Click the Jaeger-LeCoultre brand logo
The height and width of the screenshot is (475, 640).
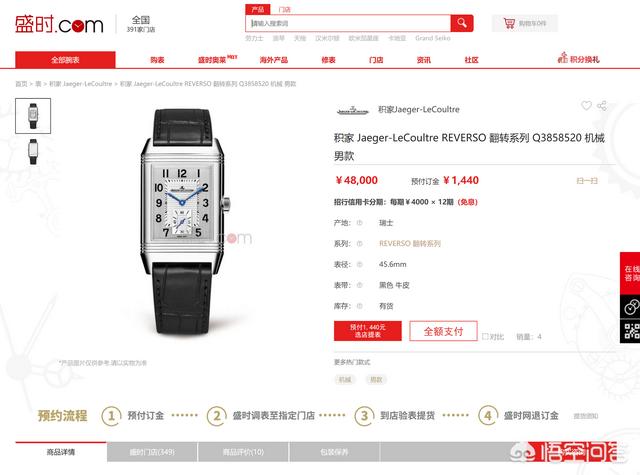[x=353, y=110]
